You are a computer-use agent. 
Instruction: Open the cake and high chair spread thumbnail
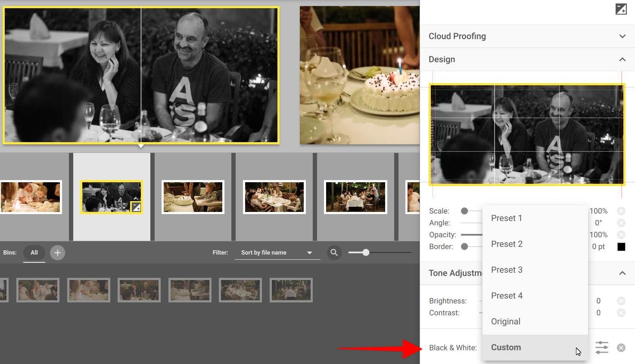pyautogui.click(x=193, y=197)
